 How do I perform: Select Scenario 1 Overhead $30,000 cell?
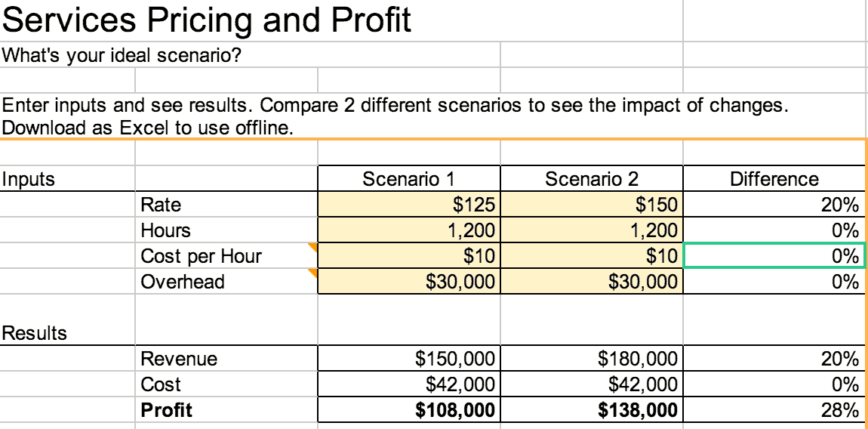tap(409, 281)
